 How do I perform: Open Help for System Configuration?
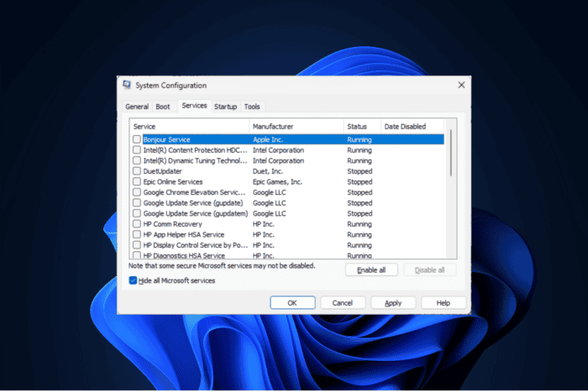tap(444, 303)
